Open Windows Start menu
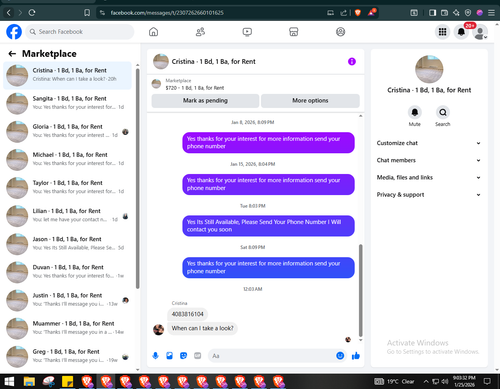Viewport: 500px width, 389px height. coord(9,381)
